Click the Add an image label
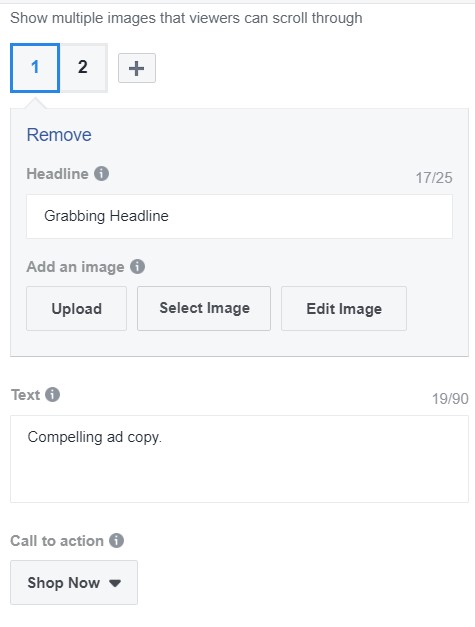This screenshot has width=475, height=627. tap(75, 267)
